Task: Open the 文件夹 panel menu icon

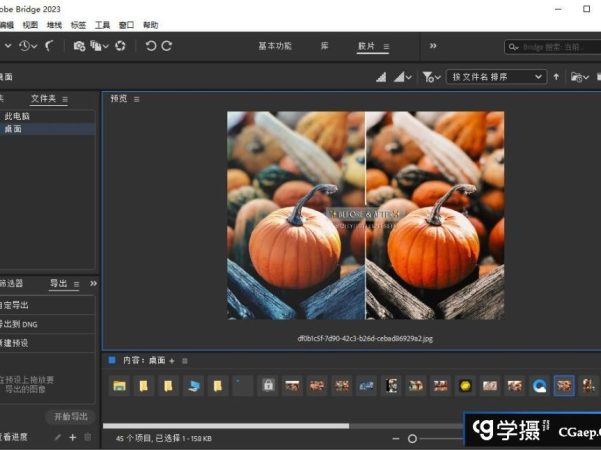Action: pyautogui.click(x=65, y=99)
